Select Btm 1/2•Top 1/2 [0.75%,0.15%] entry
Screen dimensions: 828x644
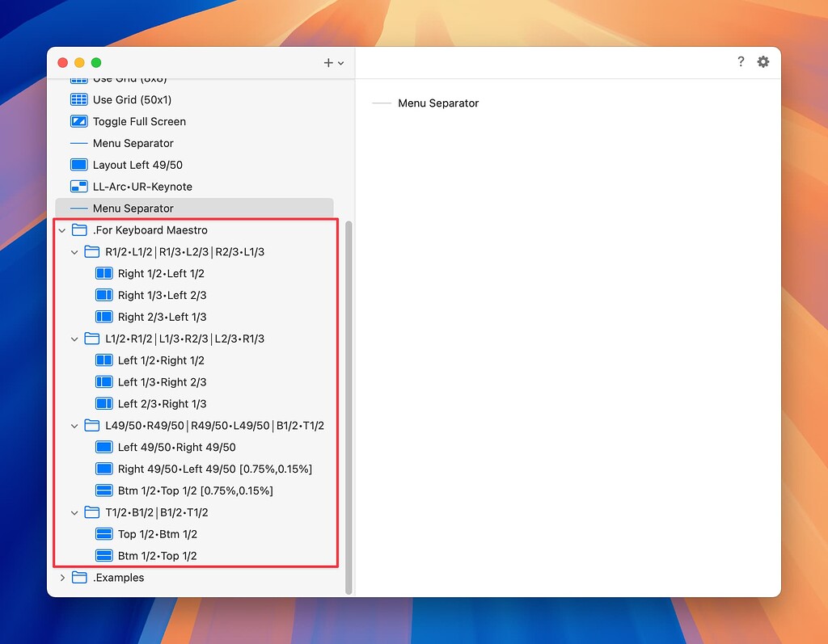click(x=195, y=491)
